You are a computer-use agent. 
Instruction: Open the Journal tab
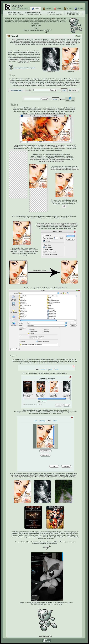click(79, 8)
